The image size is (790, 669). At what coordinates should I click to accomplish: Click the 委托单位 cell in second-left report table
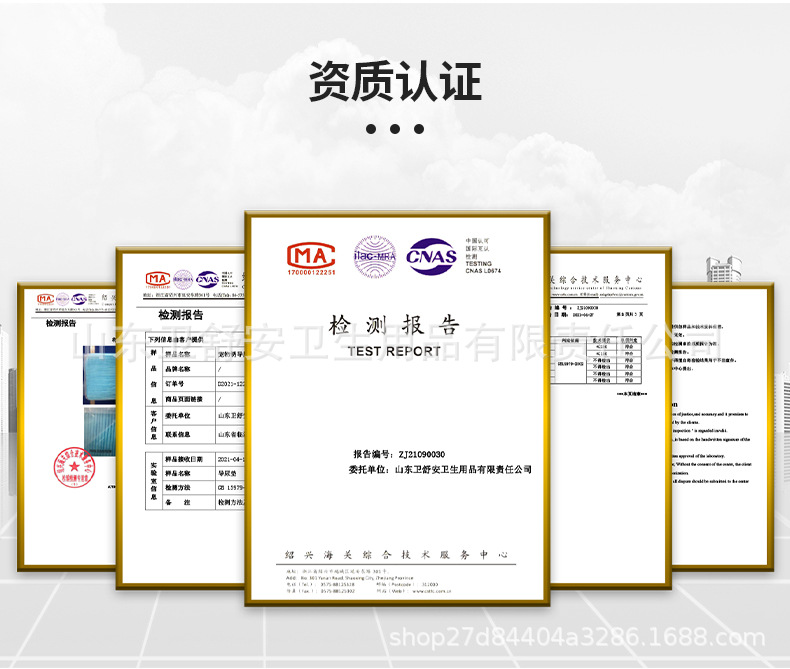(189, 416)
